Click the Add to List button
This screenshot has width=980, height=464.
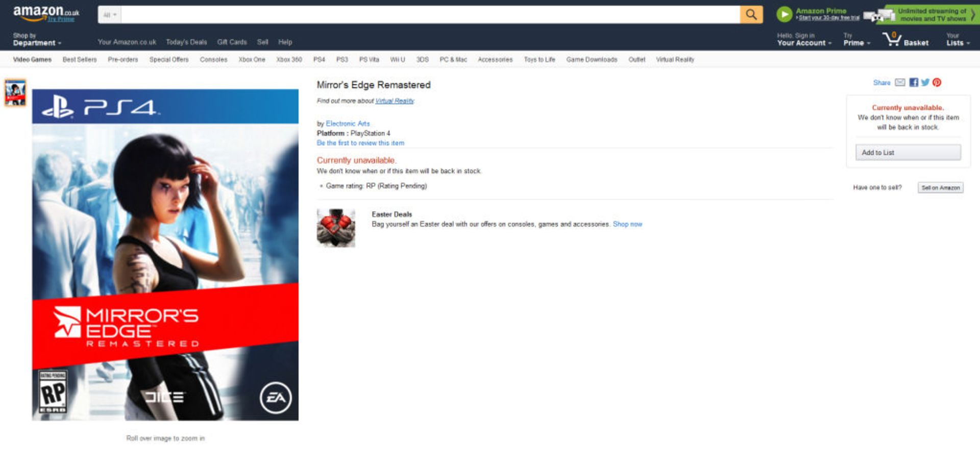[x=908, y=152]
